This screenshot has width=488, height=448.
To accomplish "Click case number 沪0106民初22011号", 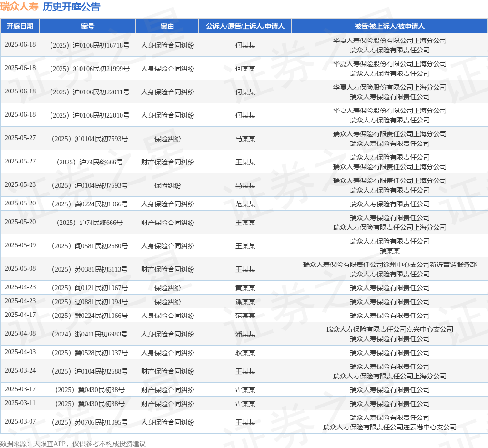I will click(90, 92).
